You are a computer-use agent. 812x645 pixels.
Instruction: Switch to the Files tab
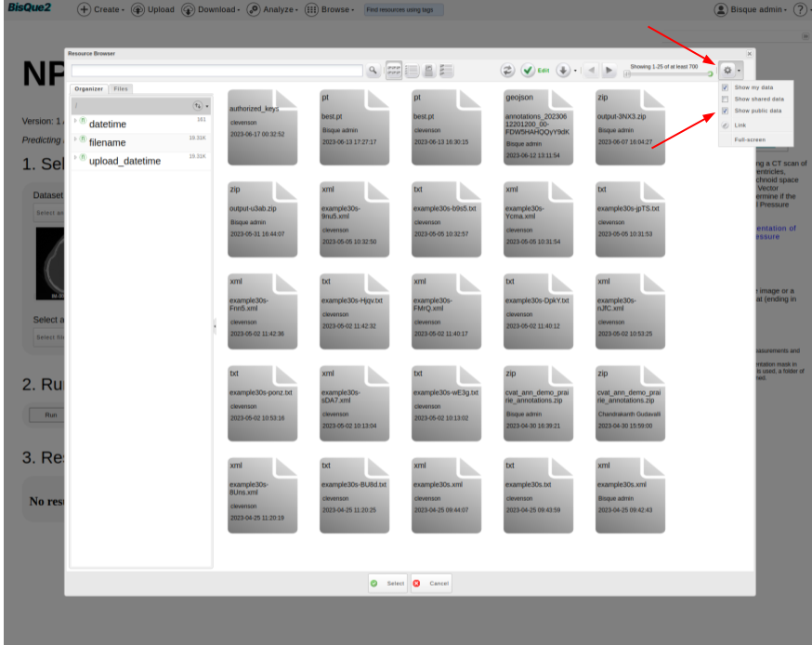(x=121, y=88)
